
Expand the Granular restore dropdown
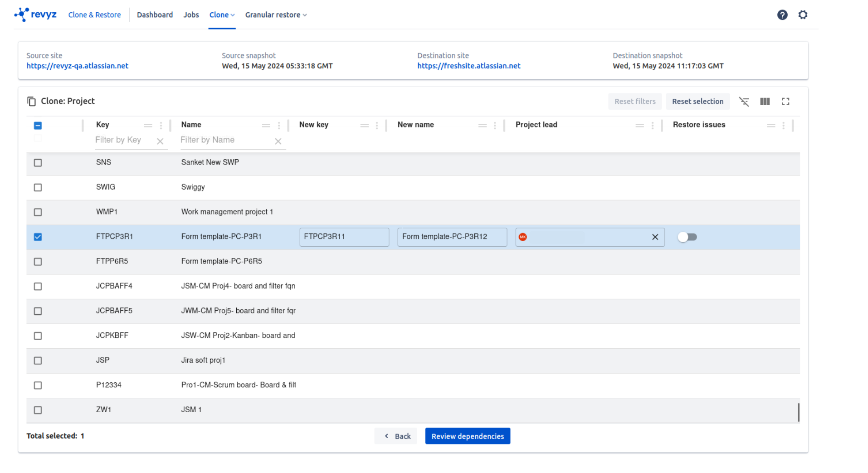pos(276,15)
